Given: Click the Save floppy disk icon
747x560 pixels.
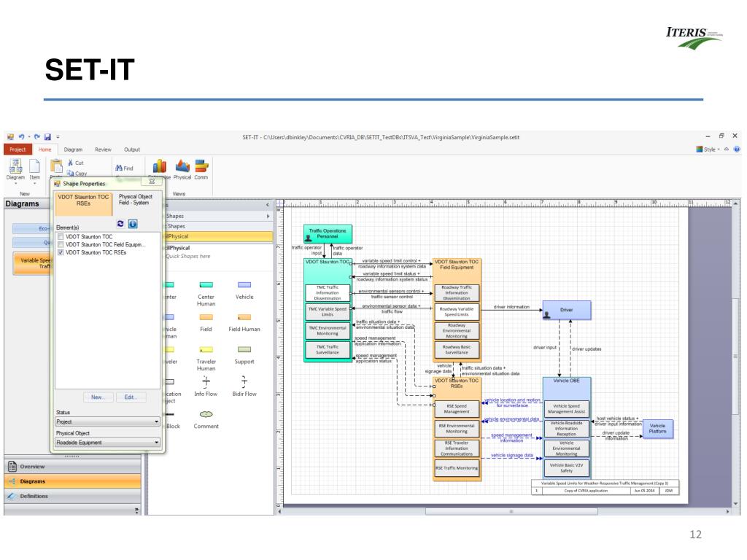Looking at the screenshot, I should point(47,136).
